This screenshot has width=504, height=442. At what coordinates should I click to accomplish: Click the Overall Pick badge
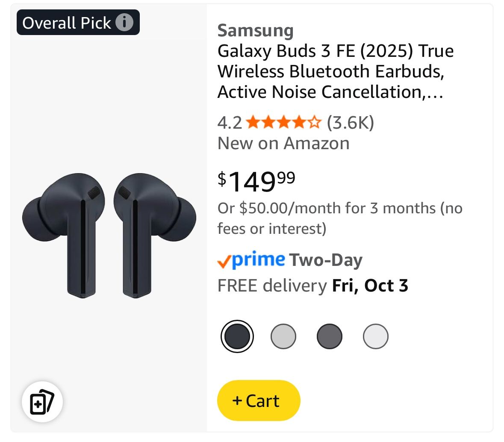[x=67, y=23]
